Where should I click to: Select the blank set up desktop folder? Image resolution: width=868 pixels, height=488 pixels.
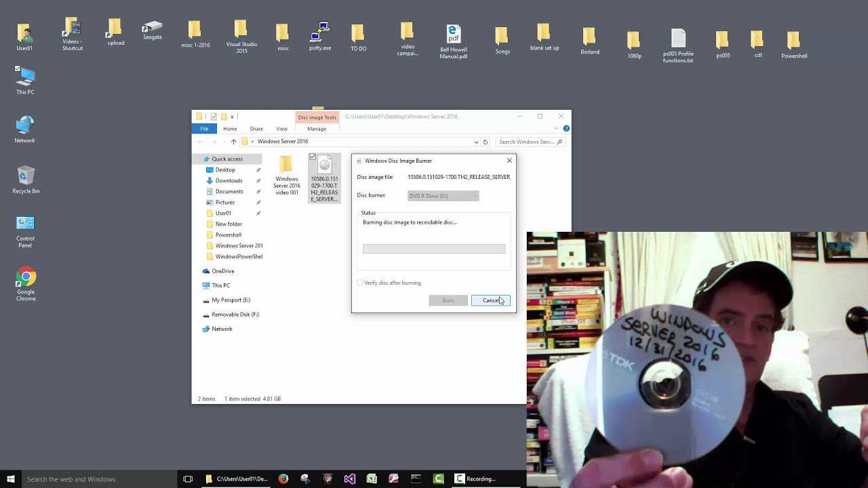tap(545, 37)
